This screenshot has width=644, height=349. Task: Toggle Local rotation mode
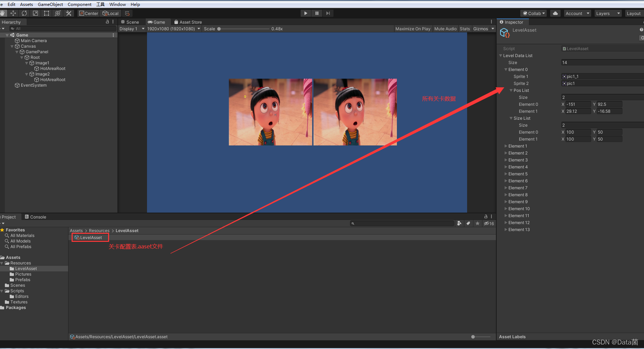point(111,13)
